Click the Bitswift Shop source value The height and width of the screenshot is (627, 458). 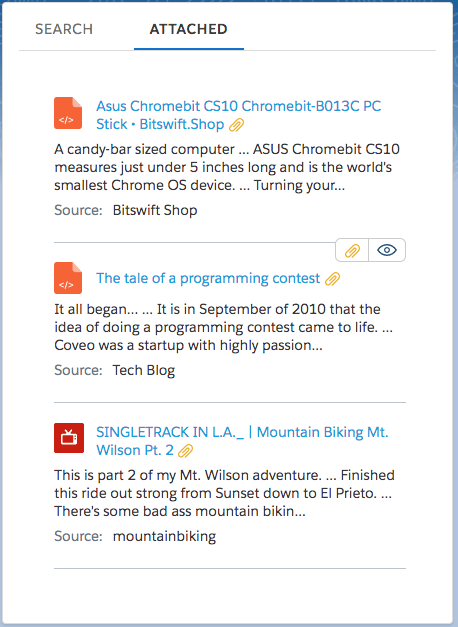coord(155,210)
